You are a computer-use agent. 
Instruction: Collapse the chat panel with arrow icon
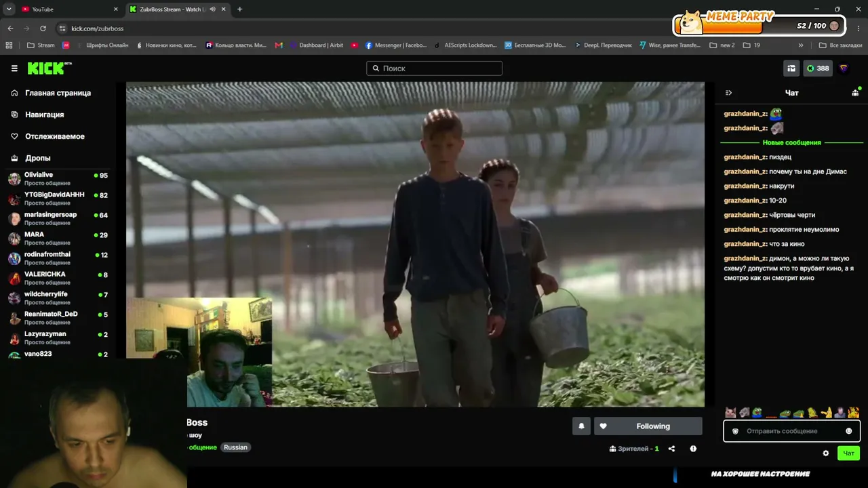tap(728, 93)
